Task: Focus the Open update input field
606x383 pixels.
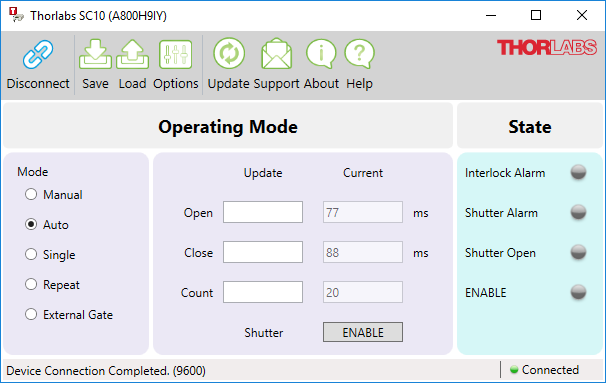Action: [x=263, y=212]
